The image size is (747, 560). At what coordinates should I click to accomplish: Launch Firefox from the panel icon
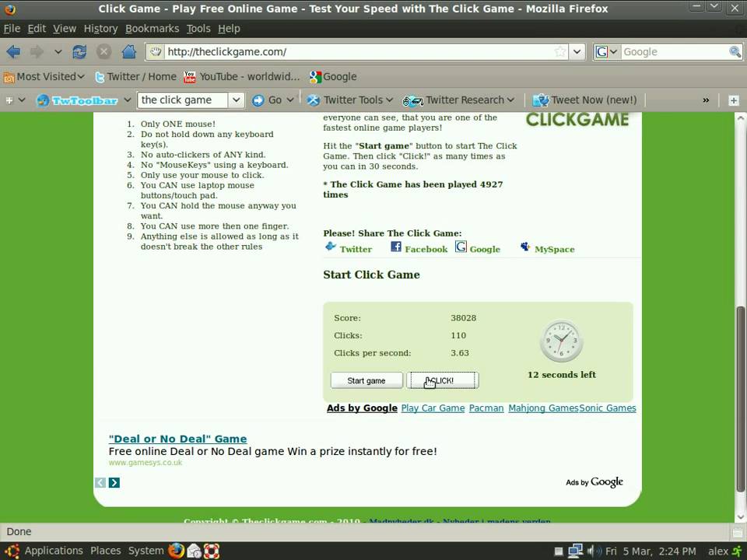(x=177, y=551)
